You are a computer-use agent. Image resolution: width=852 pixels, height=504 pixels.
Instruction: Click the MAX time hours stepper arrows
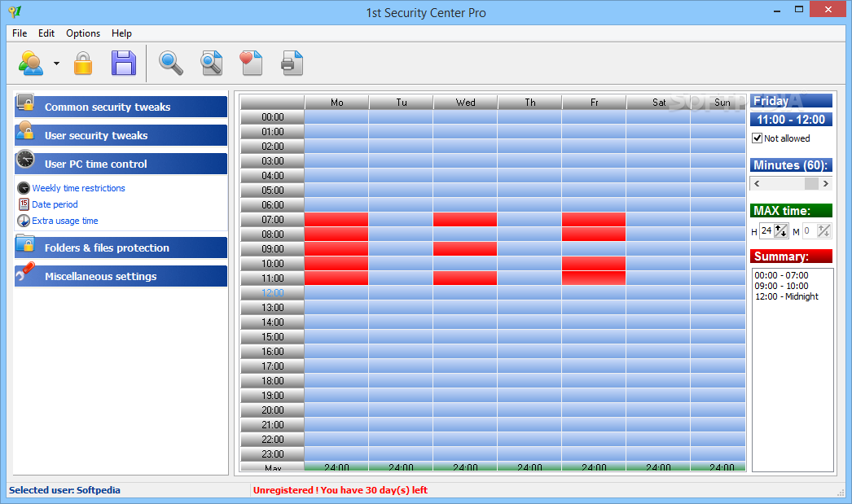781,230
